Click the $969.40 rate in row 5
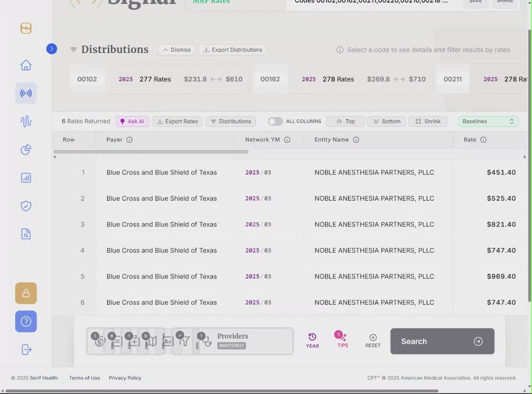Screen dimensions: 532x394 501,276
